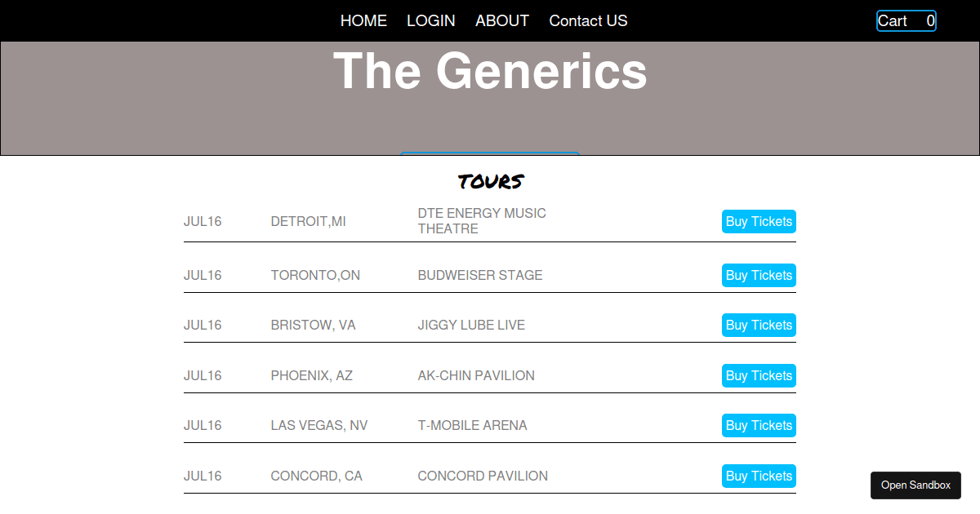Screen dimensions: 980x514
Task: Open the HOME navigation link
Action: point(363,20)
